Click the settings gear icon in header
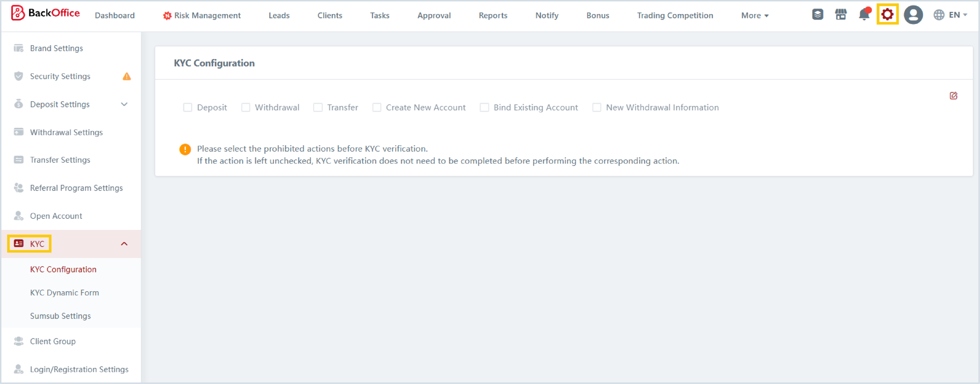This screenshot has height=384, width=980. point(887,15)
